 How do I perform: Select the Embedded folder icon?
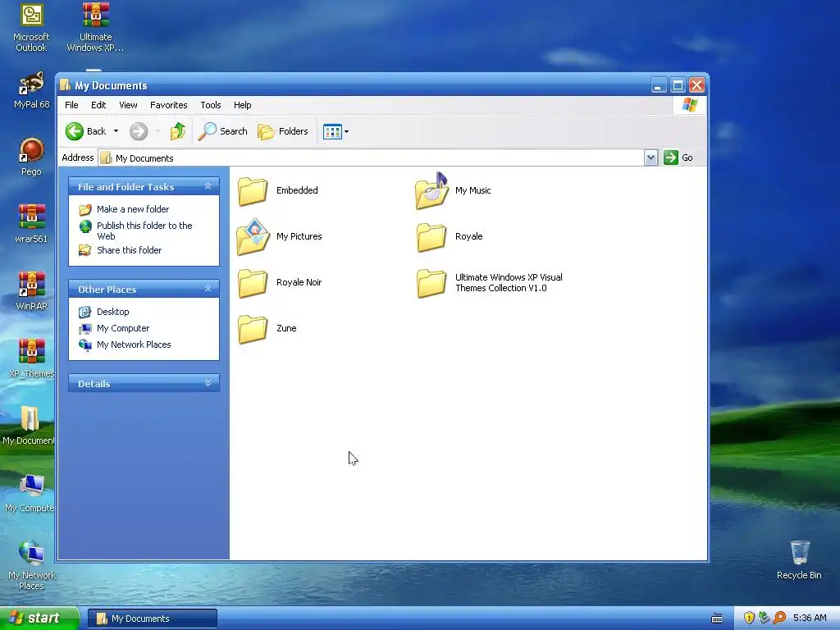click(x=253, y=190)
